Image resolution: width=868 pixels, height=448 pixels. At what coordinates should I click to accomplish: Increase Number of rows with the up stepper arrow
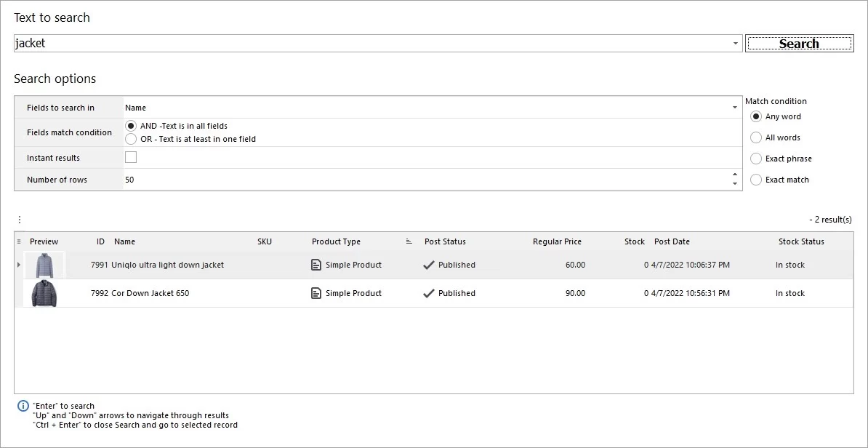[735, 175]
